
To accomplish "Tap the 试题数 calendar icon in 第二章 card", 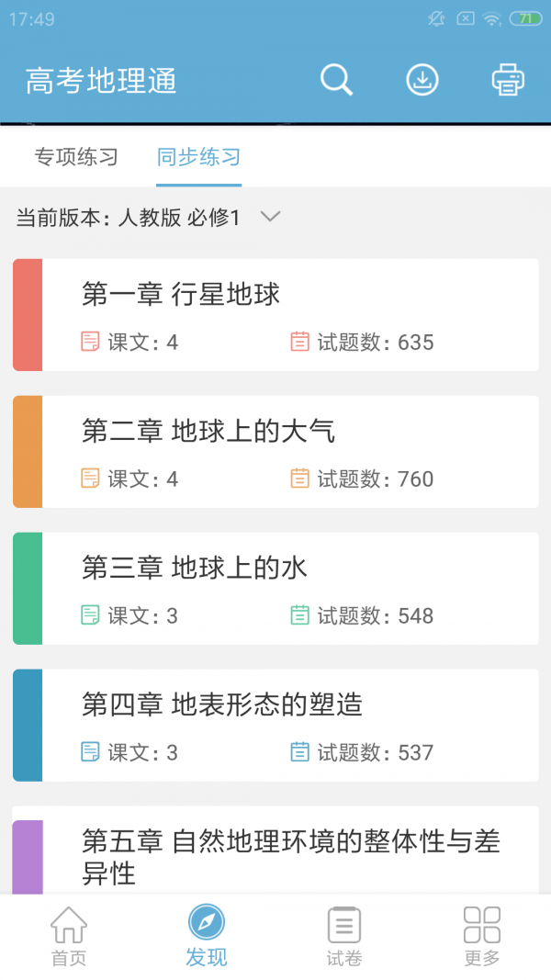I will [x=298, y=478].
